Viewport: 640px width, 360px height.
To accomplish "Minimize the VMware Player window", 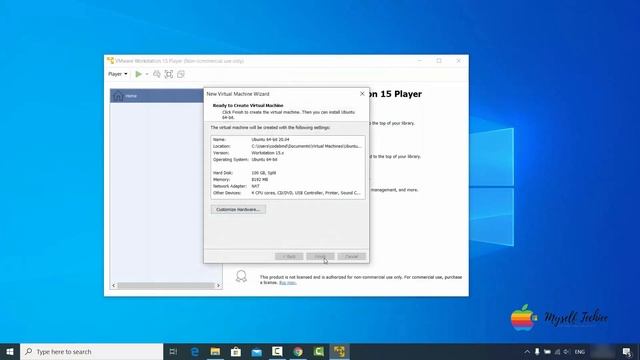I will [420, 60].
